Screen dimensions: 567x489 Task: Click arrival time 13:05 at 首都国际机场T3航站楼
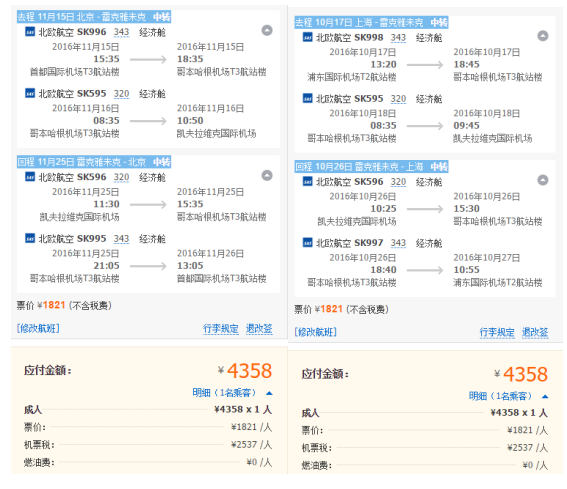[190, 265]
